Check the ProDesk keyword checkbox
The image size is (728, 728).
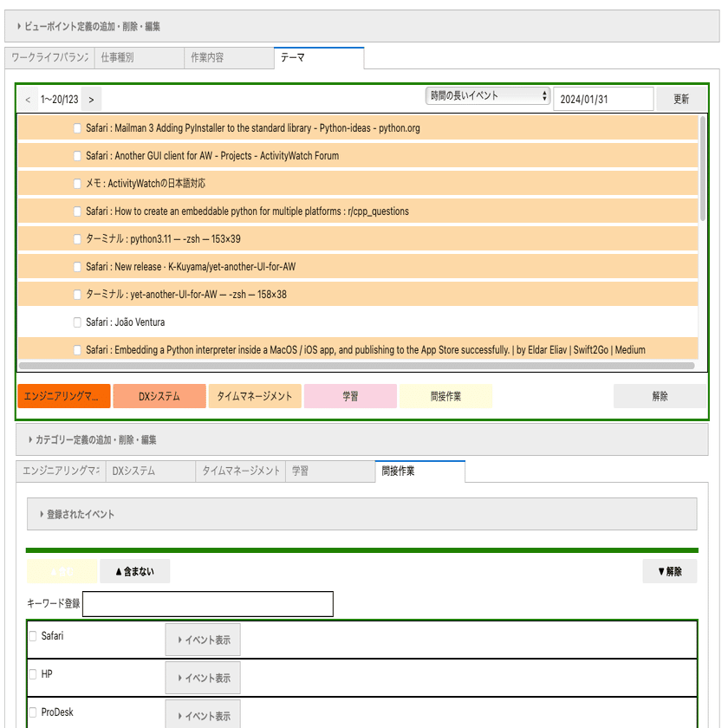pyautogui.click(x=33, y=712)
